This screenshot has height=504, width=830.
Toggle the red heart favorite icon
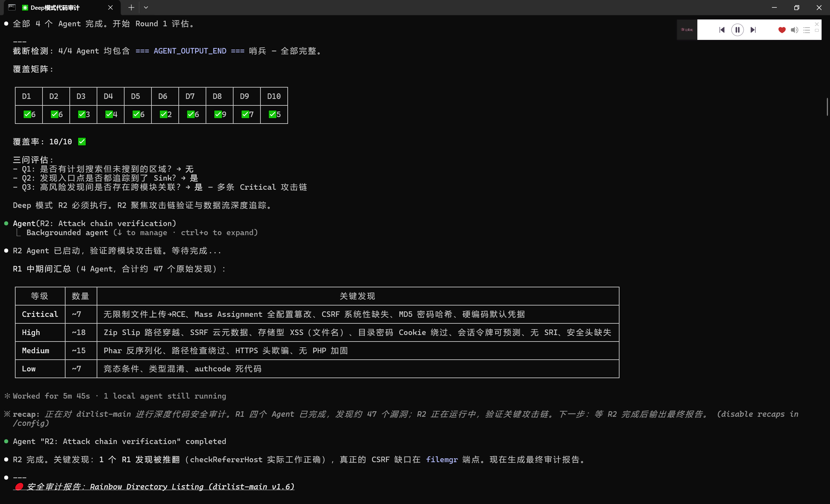[782, 30]
